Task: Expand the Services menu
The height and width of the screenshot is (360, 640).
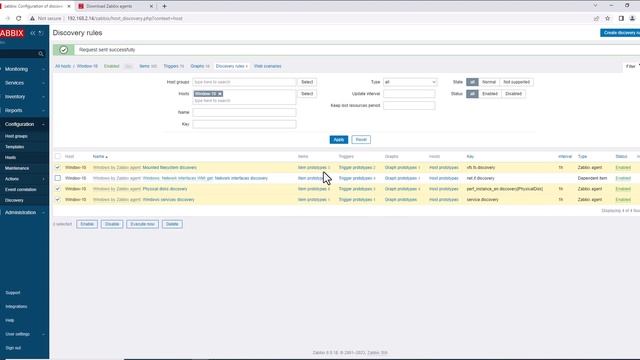Action: (x=24, y=83)
